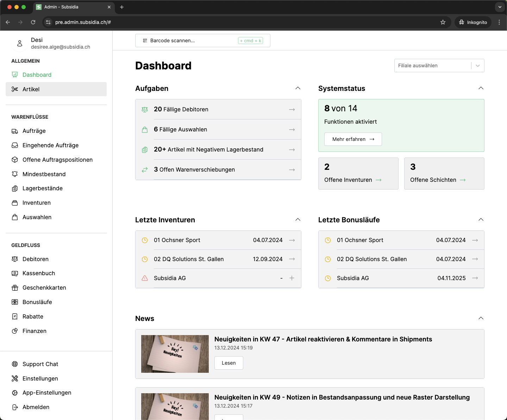Click the bell icon for Mindestbestand
Image resolution: width=507 pixels, height=420 pixels.
point(15,174)
